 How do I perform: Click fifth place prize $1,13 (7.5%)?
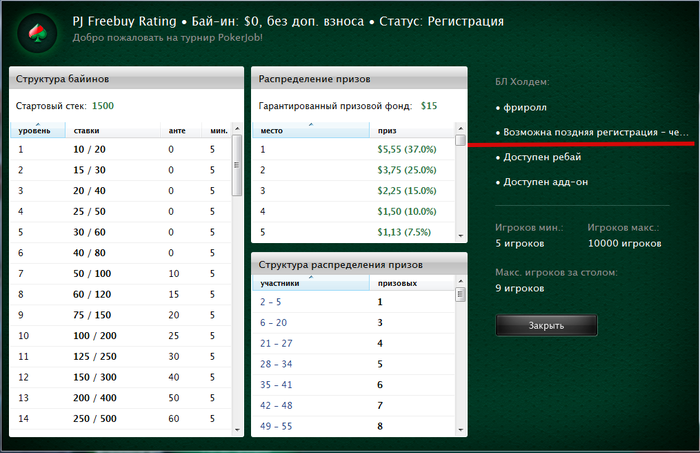pyautogui.click(x=404, y=232)
